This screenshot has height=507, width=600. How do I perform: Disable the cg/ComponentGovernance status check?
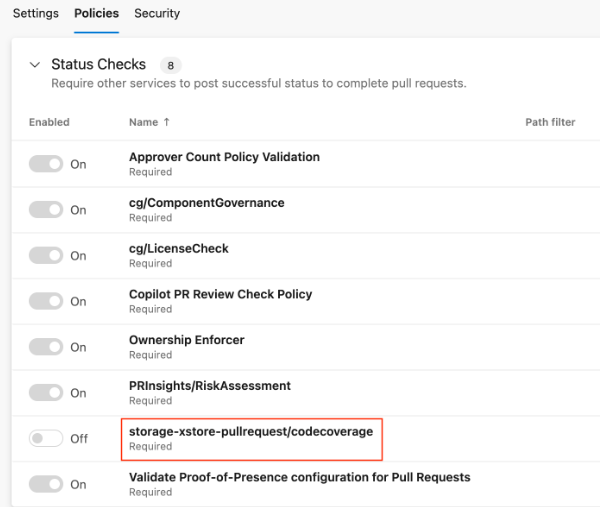point(46,210)
